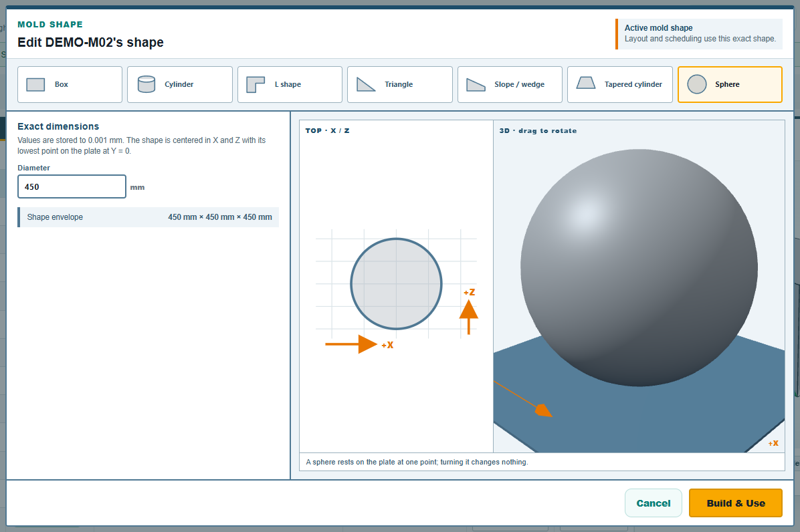Screen dimensions: 800x532
Task: Click the orange +Z arrow in top view
Action: pos(468,317)
